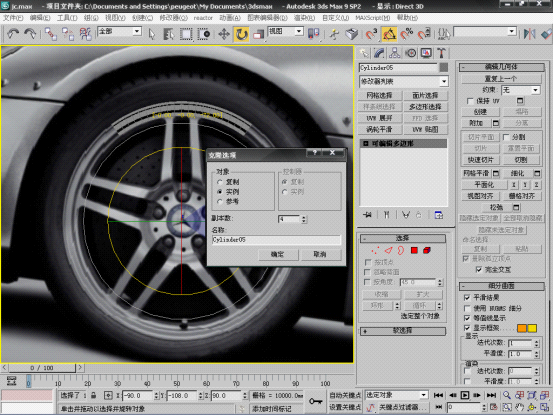Toggle the selection lock icon in status bar

pyautogui.click(x=93, y=396)
